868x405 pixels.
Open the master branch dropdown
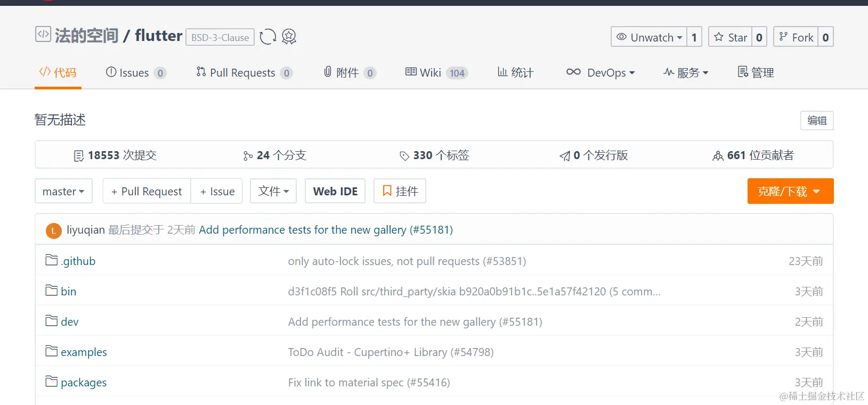[63, 191]
